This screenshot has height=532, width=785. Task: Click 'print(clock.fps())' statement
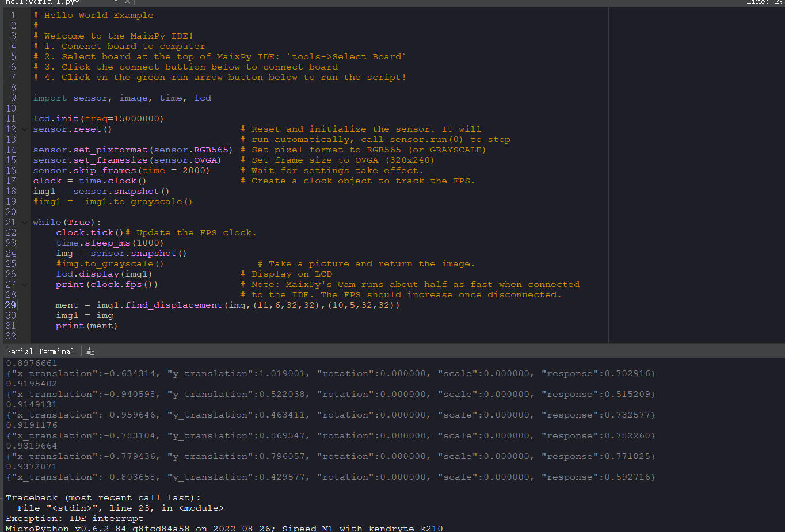coord(107,285)
